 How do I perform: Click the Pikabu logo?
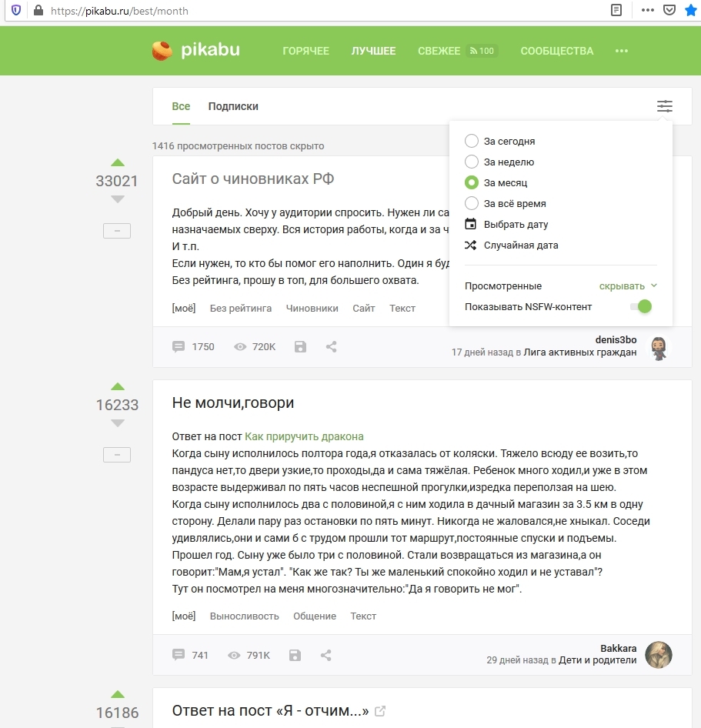[x=195, y=51]
